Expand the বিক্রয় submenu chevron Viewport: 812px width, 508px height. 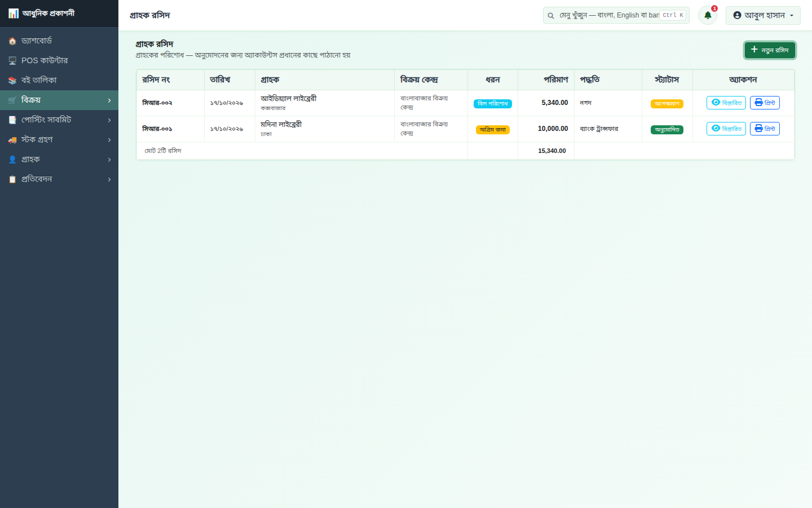coord(109,100)
